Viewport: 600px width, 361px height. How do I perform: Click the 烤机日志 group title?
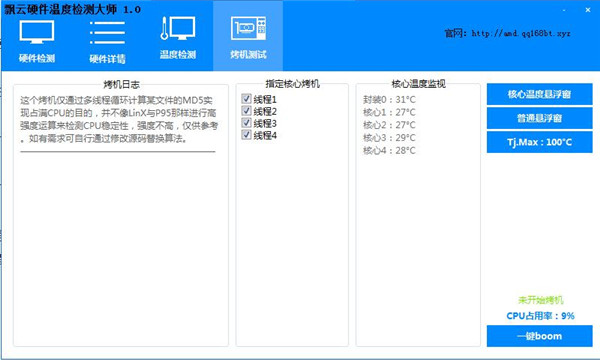(121, 84)
